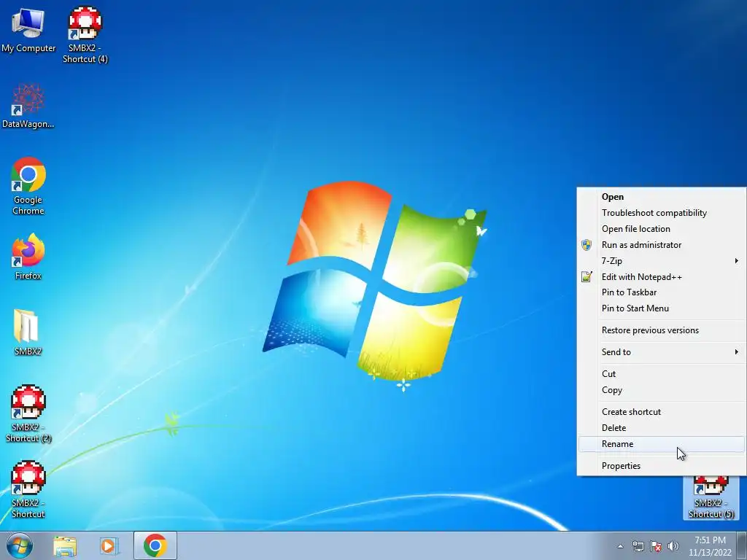This screenshot has height=560, width=747.
Task: Open the Action Center flag icon
Action: [x=656, y=546]
